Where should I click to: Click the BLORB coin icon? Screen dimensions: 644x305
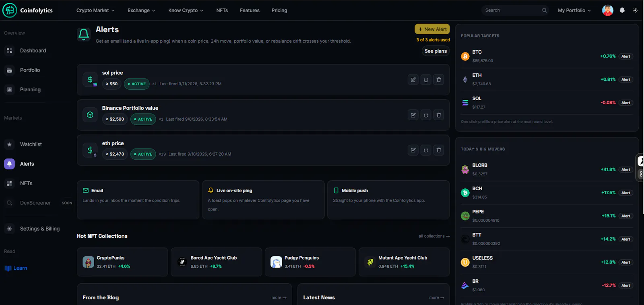pyautogui.click(x=465, y=170)
